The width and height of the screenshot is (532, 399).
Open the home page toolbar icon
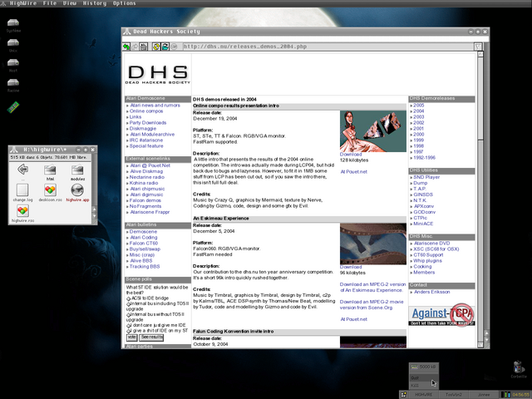click(x=144, y=47)
